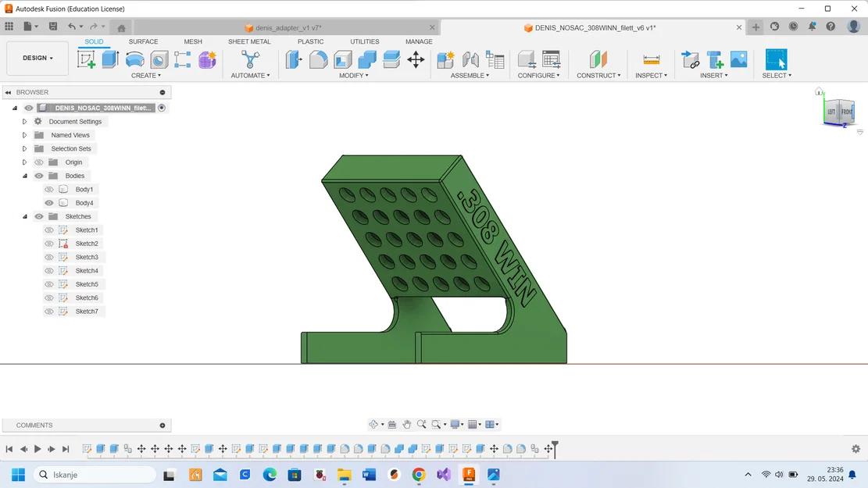Open Chrome from the taskbar
The height and width of the screenshot is (488, 868).
point(419,475)
